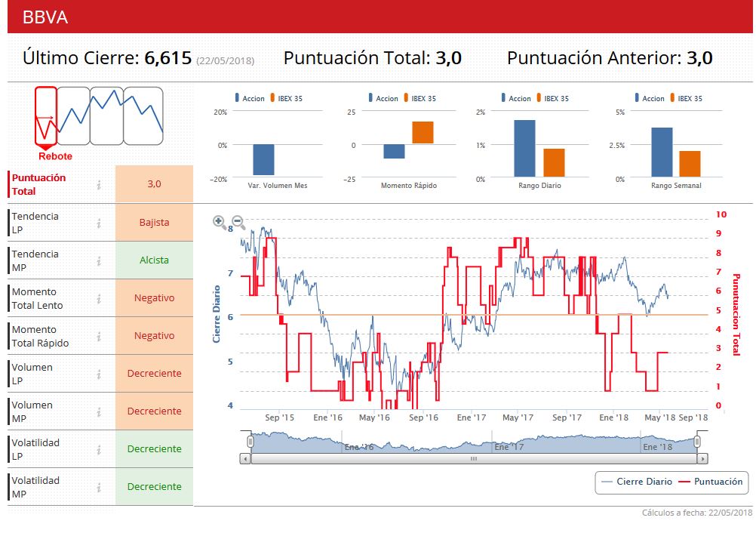
Task: Click the Punutuacion Total right axis title
Action: pos(736,315)
